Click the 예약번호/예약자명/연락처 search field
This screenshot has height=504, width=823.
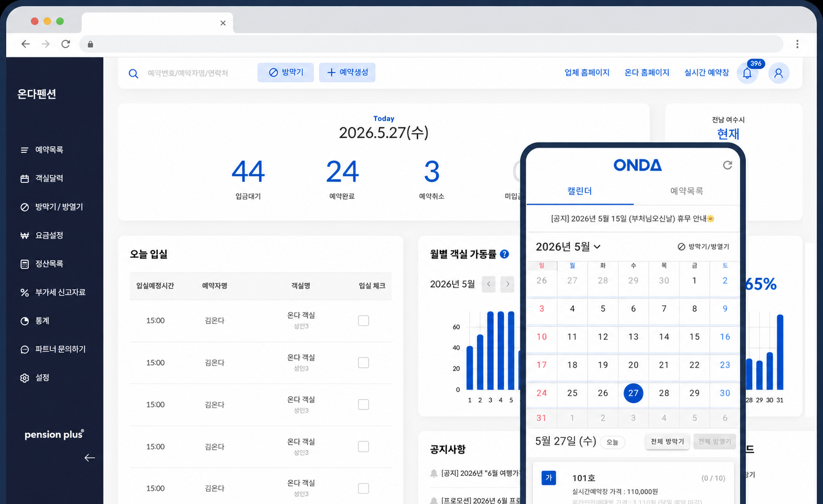188,73
